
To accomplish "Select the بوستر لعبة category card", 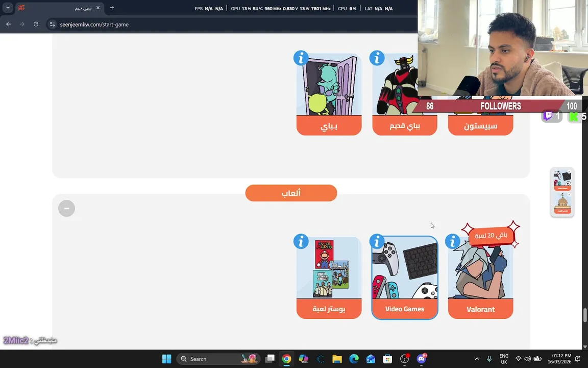I will [329, 278].
